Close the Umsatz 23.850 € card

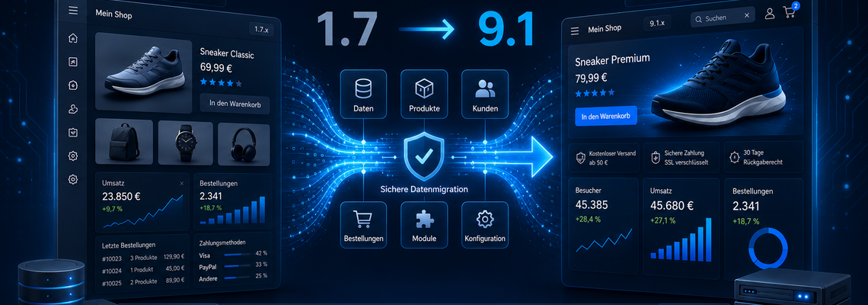(181, 183)
